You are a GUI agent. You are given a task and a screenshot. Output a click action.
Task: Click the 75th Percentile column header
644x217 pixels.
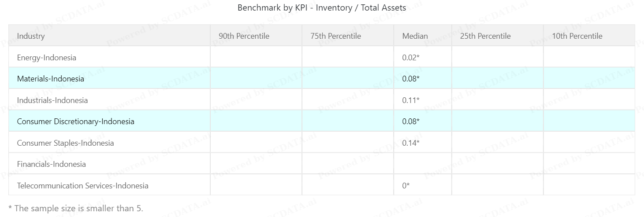(x=335, y=36)
